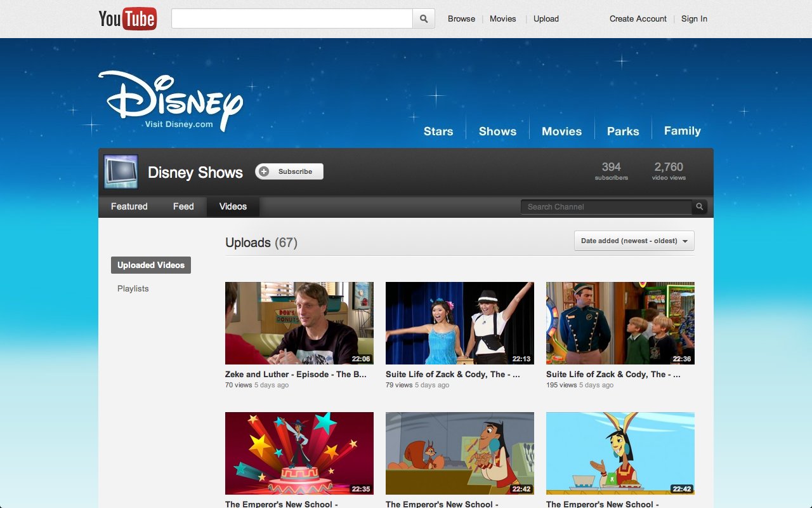Viewport: 812px width, 508px height.
Task: Click the YouTube logo
Action: (128, 18)
